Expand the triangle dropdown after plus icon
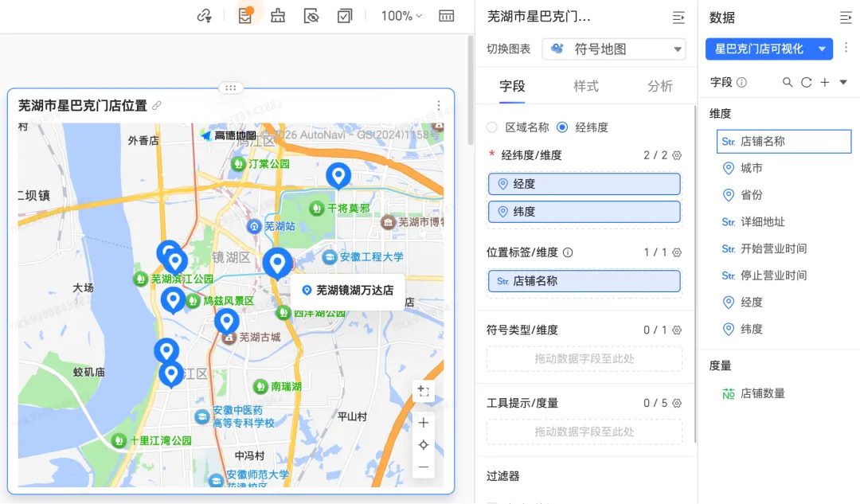The image size is (860, 504). pos(843,82)
